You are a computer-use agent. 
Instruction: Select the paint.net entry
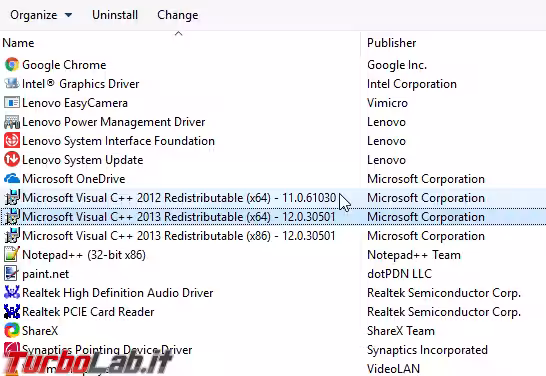(46, 274)
